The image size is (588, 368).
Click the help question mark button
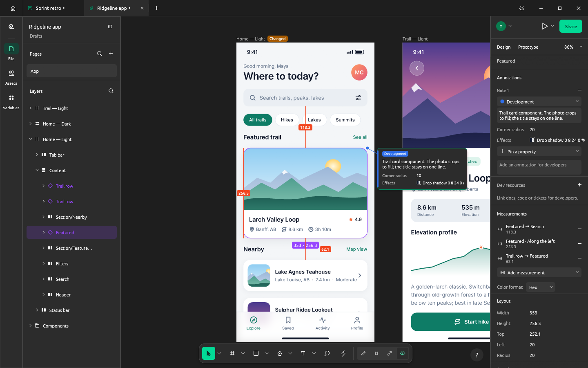coord(477,355)
